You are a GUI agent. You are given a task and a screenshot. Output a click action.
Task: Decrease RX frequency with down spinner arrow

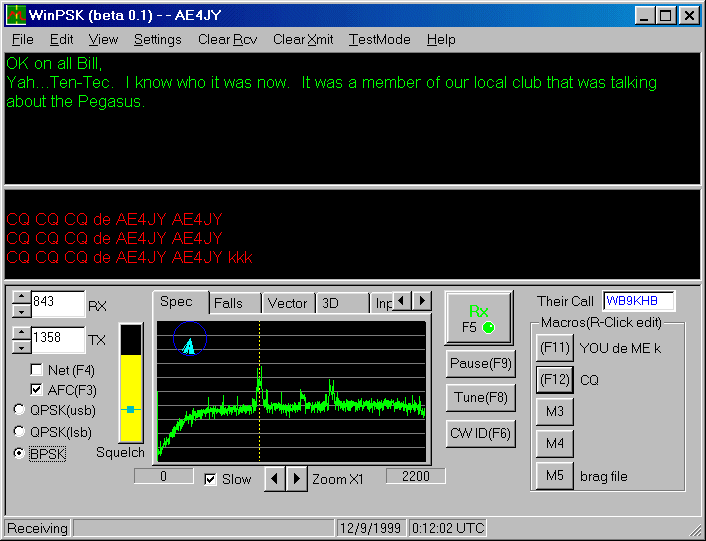[21, 311]
